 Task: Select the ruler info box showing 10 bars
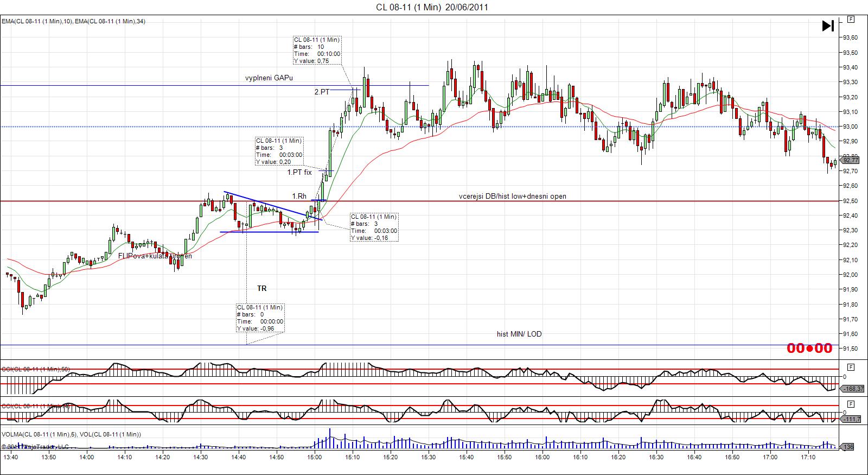tap(317, 50)
